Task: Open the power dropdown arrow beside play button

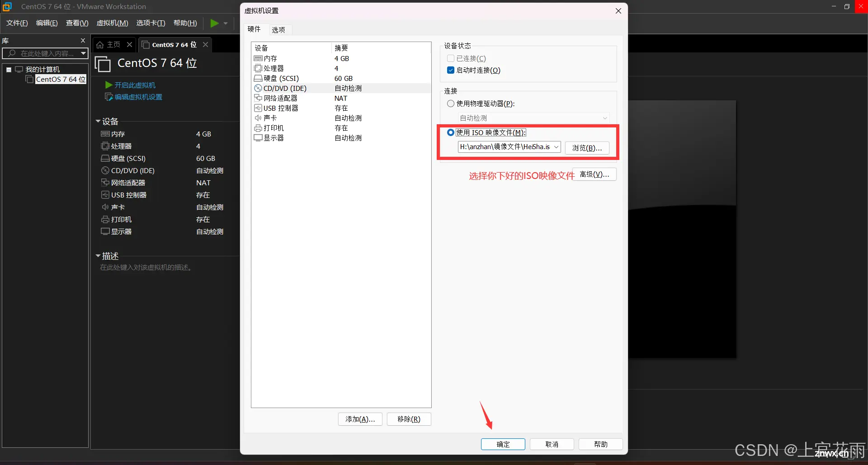Action: tap(226, 23)
